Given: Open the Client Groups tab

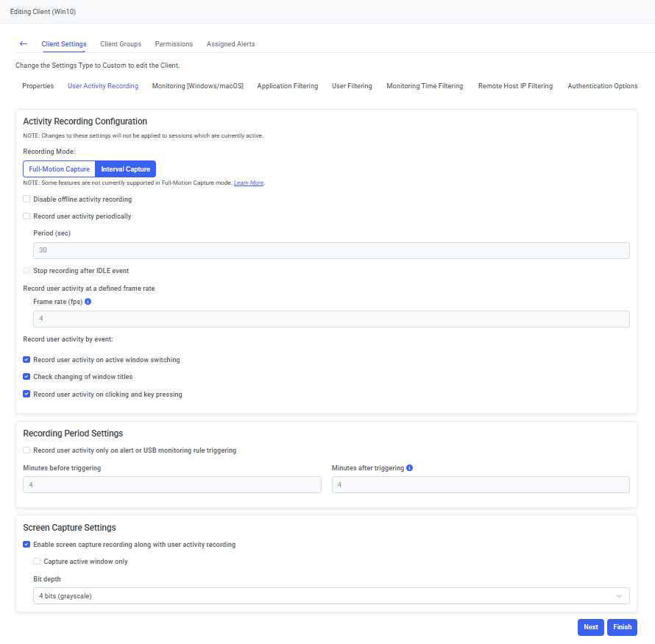Looking at the screenshot, I should [x=121, y=44].
